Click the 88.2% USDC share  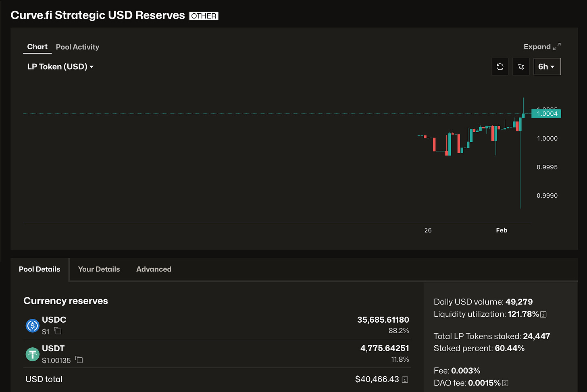[x=399, y=331]
